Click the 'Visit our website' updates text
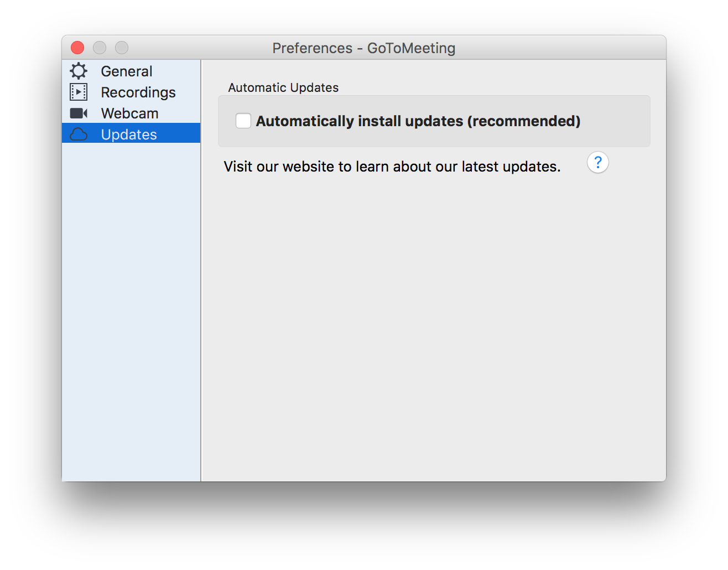The image size is (728, 570). (392, 167)
